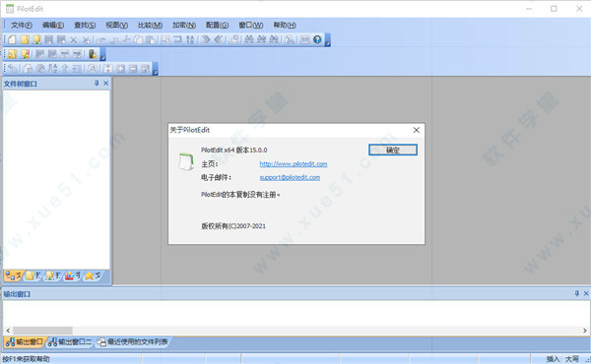Click the first yellow icon in the second toolbar row

(12, 54)
